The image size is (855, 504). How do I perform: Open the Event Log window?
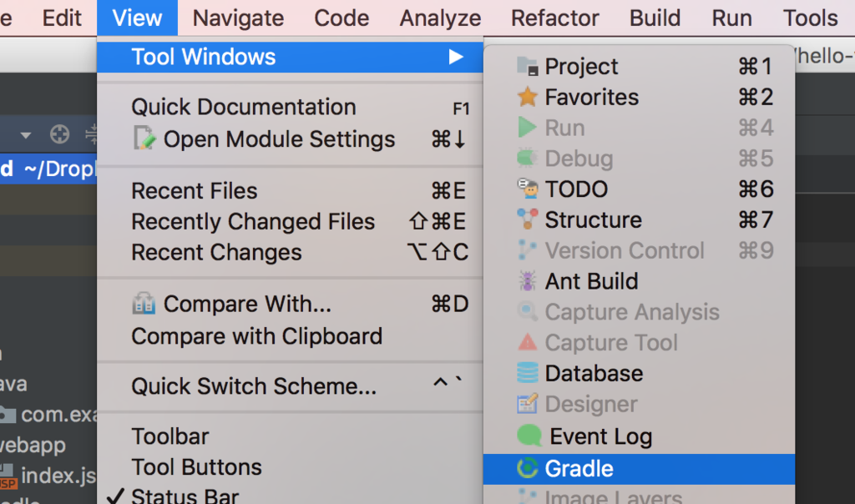tap(639, 436)
